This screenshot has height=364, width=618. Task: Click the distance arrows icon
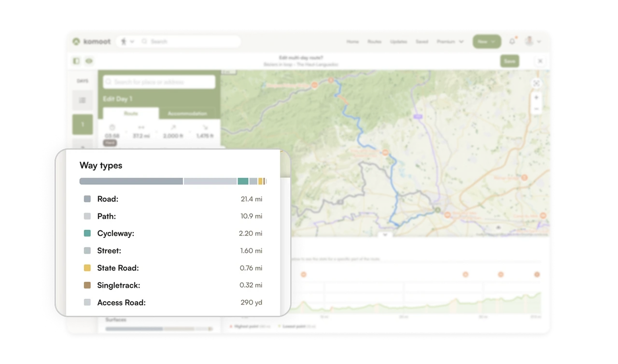pyautogui.click(x=141, y=127)
